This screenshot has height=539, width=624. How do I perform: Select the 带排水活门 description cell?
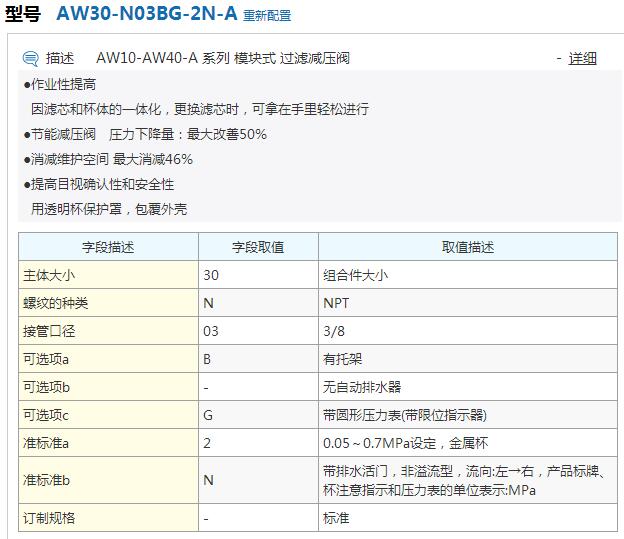tap(468, 480)
